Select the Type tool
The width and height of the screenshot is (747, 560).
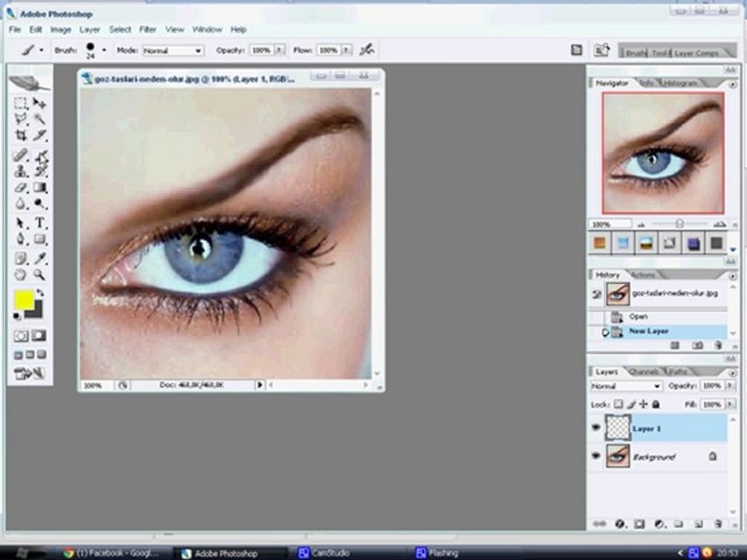tap(40, 223)
